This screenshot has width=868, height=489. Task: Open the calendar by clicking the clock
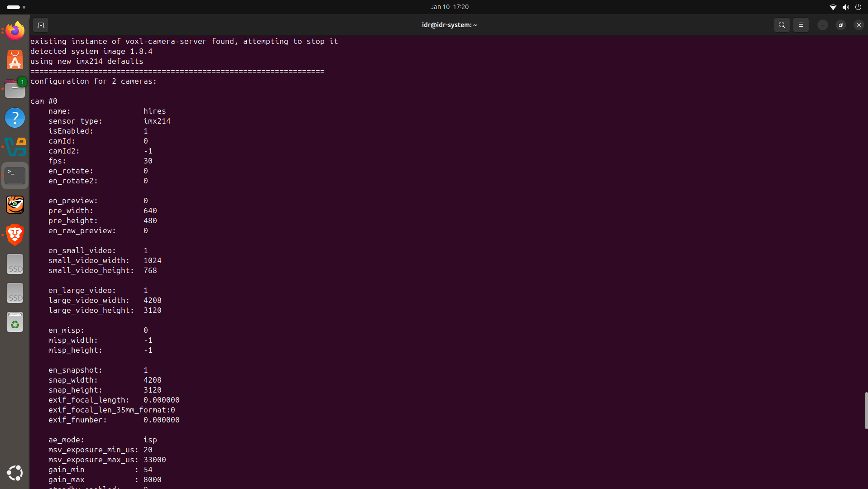click(x=449, y=7)
